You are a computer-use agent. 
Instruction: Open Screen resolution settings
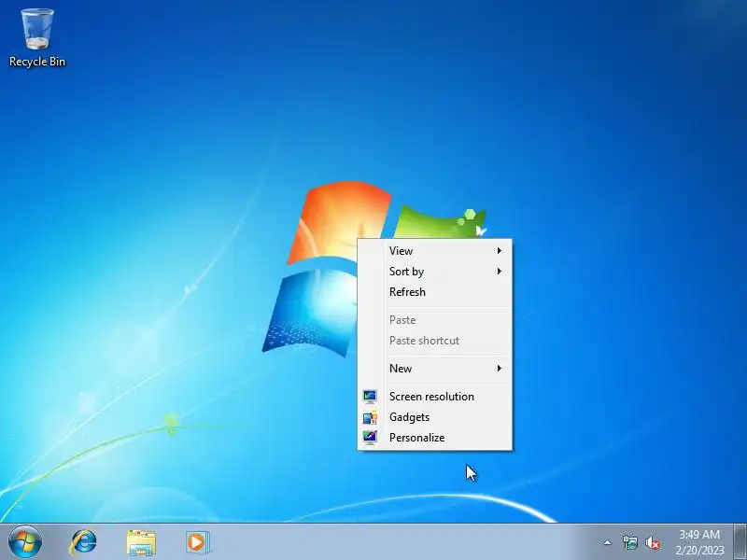(447, 397)
